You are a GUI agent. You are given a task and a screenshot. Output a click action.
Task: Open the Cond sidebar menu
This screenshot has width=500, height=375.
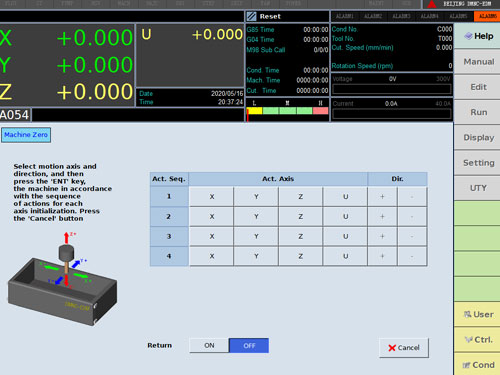477,365
